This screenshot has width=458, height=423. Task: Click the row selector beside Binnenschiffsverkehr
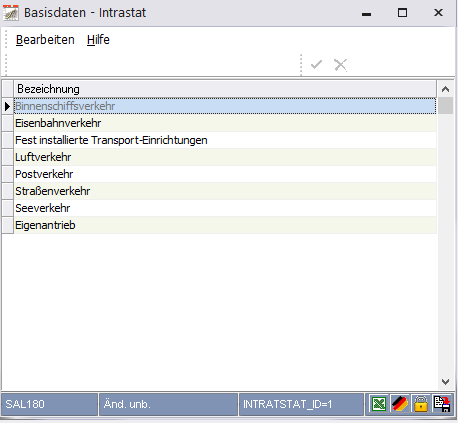(x=8, y=106)
